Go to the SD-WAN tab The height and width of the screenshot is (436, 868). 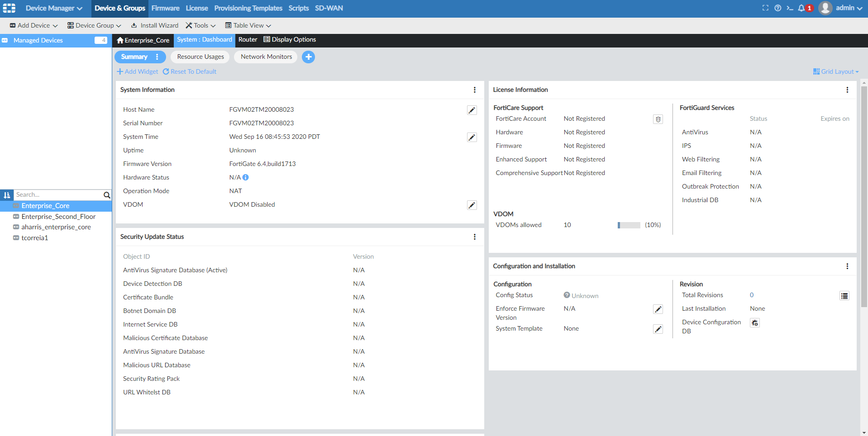(x=329, y=8)
